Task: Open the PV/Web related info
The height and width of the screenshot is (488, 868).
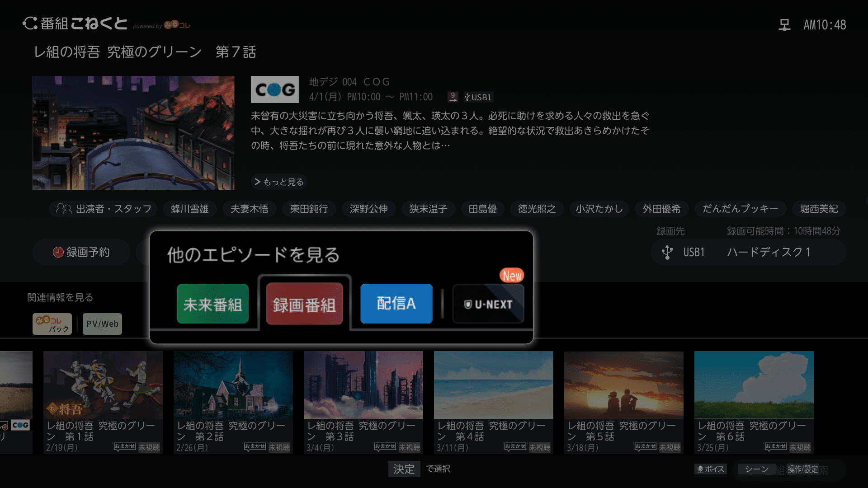Action: coord(102,324)
